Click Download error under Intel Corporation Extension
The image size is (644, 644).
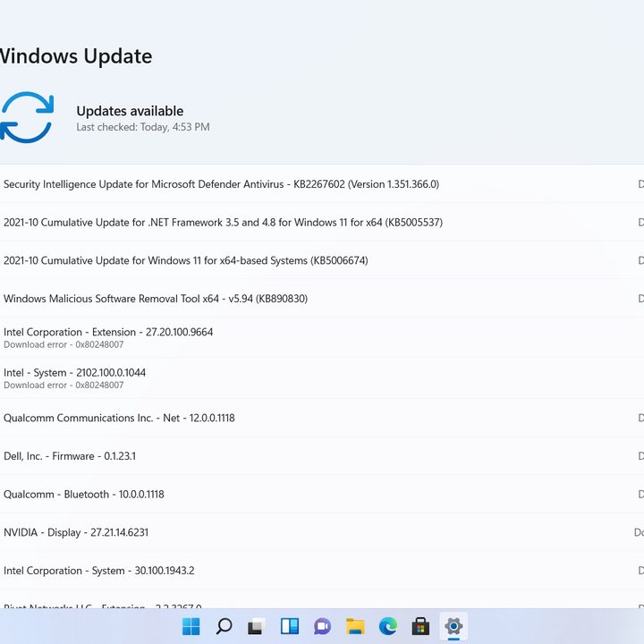click(x=64, y=344)
